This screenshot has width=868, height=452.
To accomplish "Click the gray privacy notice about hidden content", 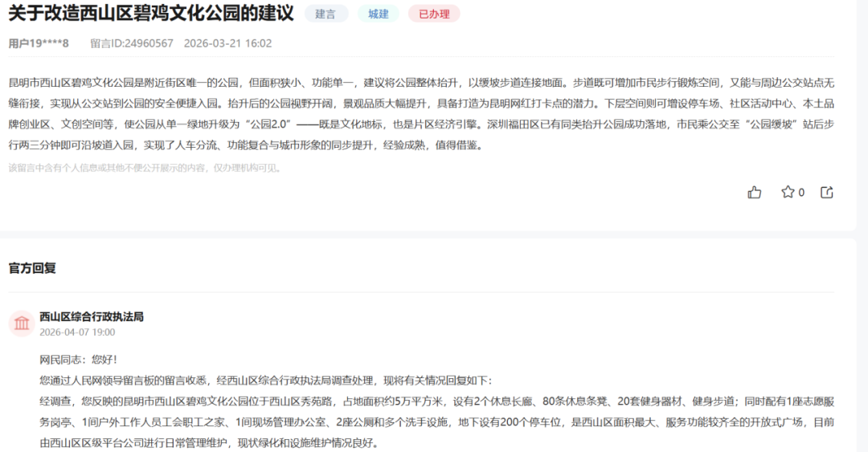I will pos(145,168).
